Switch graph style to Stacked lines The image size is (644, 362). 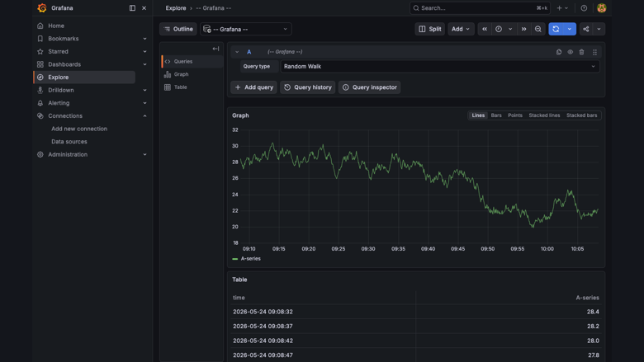tap(544, 115)
